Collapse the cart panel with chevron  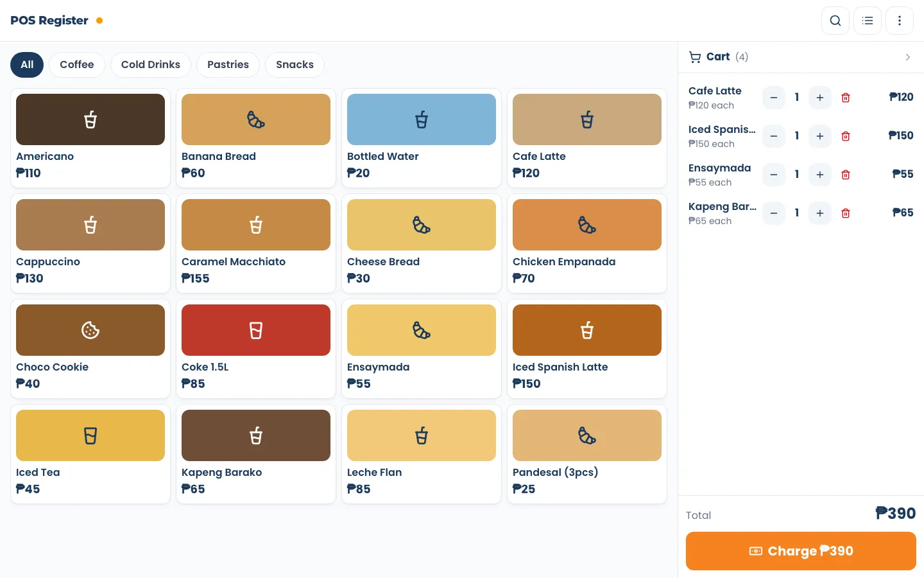[907, 57]
